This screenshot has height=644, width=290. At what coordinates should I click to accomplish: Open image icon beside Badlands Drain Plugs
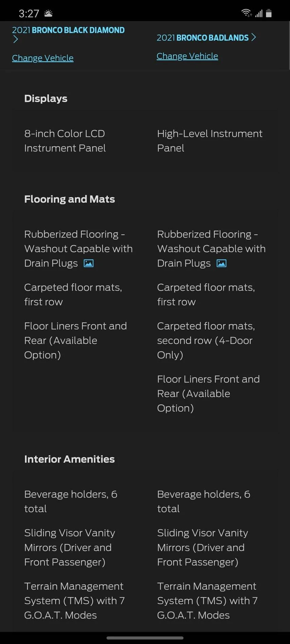point(221,263)
